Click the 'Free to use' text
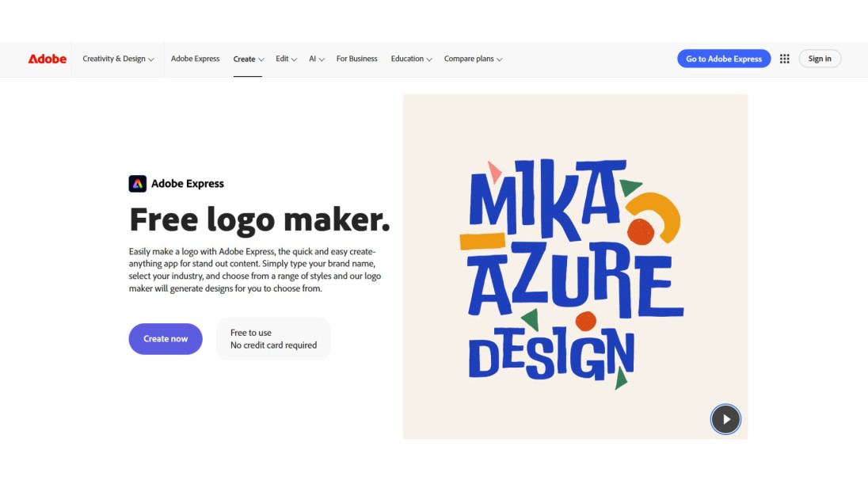The height and width of the screenshot is (488, 868). click(x=251, y=333)
